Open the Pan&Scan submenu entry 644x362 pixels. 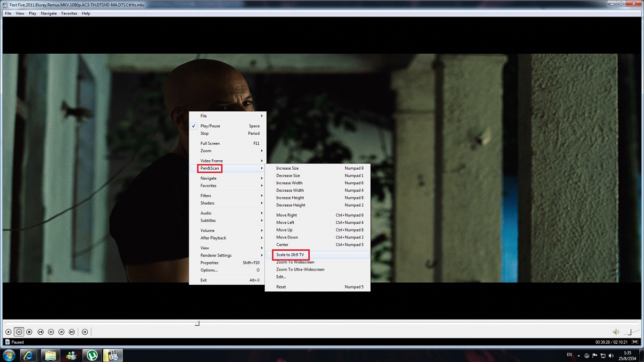coord(228,168)
